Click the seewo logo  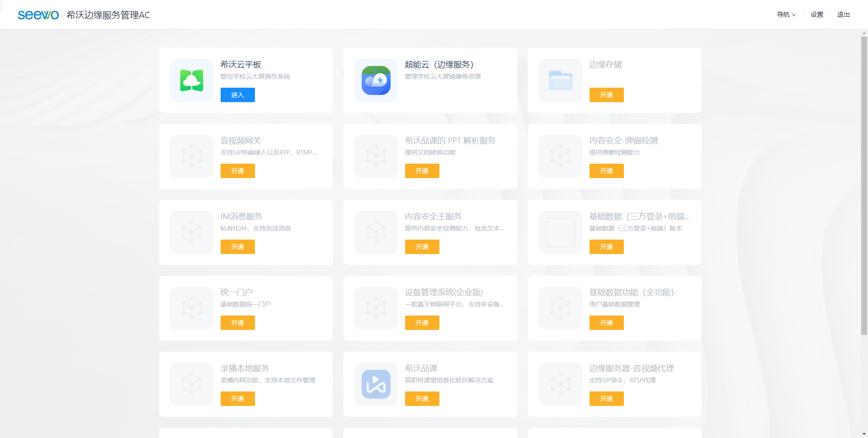(x=38, y=15)
